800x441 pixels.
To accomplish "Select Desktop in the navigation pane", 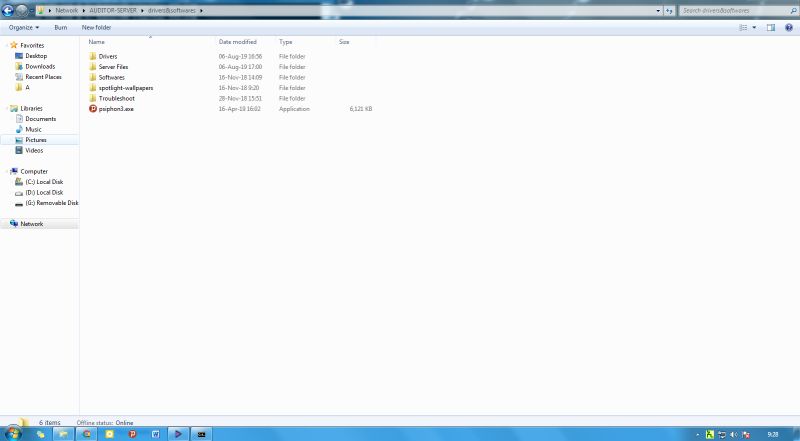I will (x=36, y=56).
